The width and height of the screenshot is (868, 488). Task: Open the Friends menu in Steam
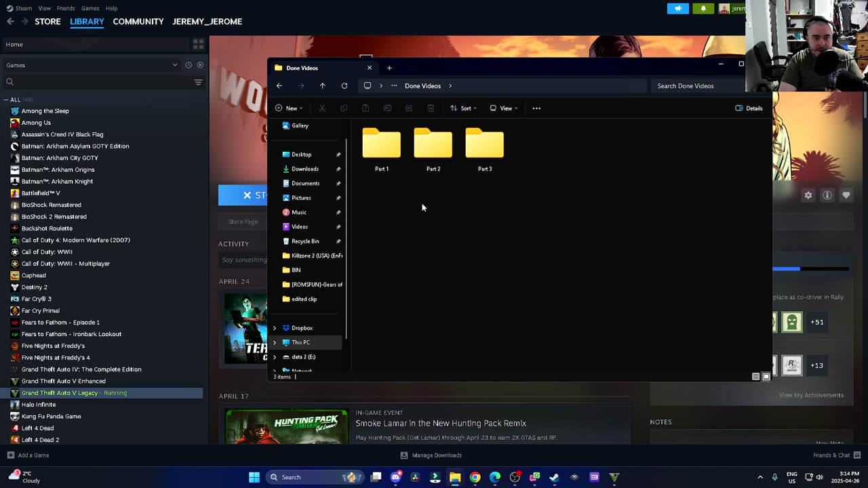tap(66, 8)
